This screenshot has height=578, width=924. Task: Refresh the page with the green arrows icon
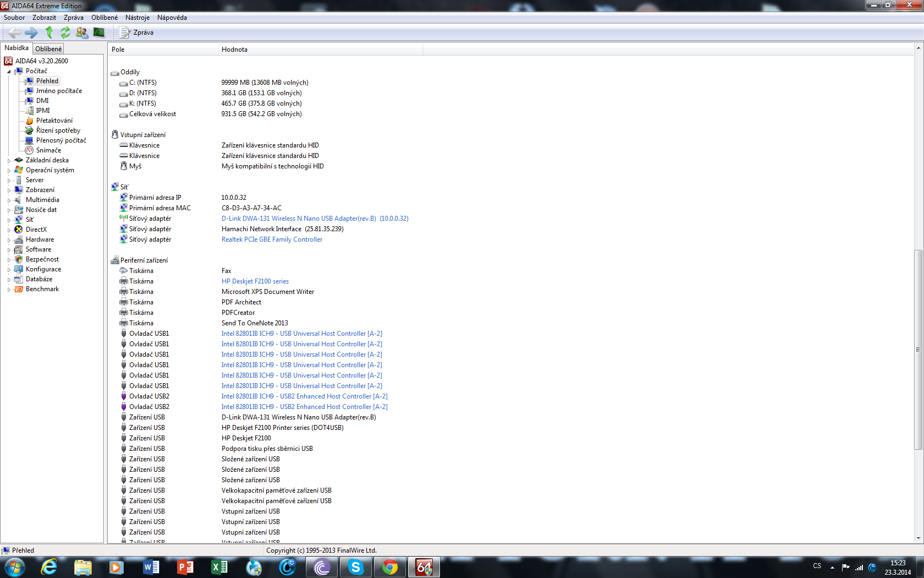(65, 32)
